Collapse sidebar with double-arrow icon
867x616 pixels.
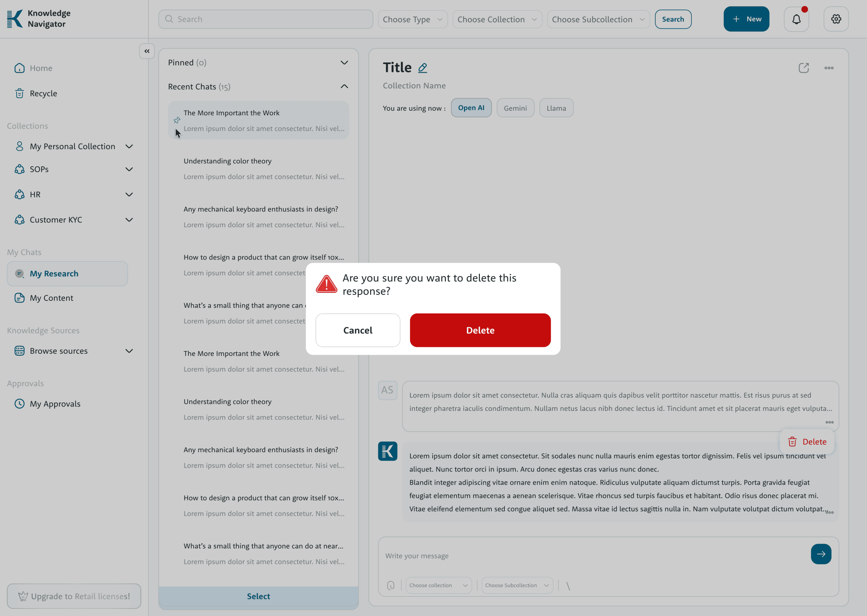coord(147,51)
